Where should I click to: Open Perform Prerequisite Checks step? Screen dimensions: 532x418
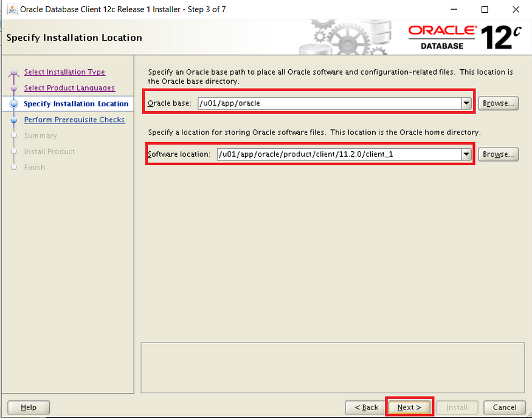[x=75, y=120]
